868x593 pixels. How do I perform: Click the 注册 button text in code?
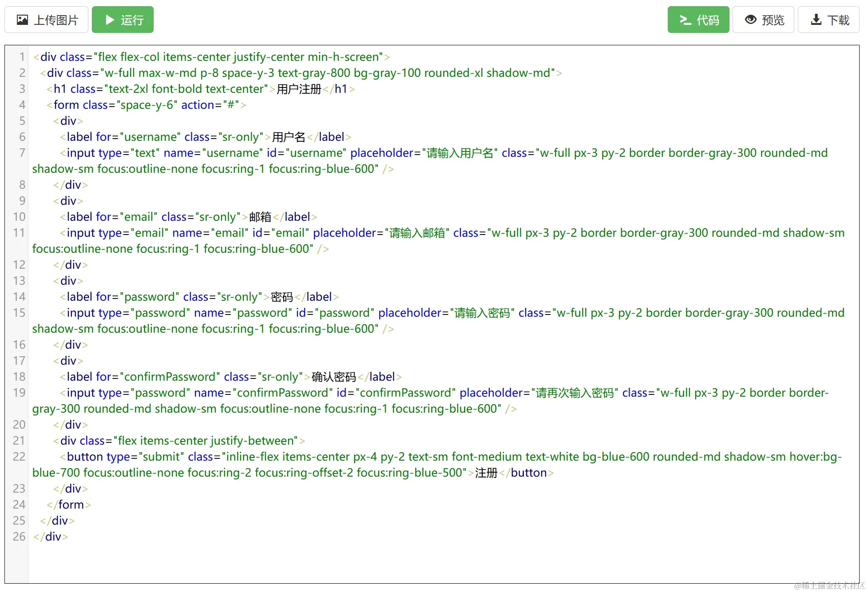point(486,473)
